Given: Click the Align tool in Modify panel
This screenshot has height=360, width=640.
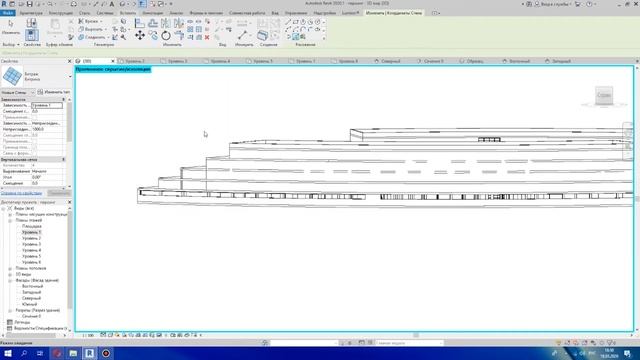Looking at the screenshot, I should pyautogui.click(x=140, y=23).
